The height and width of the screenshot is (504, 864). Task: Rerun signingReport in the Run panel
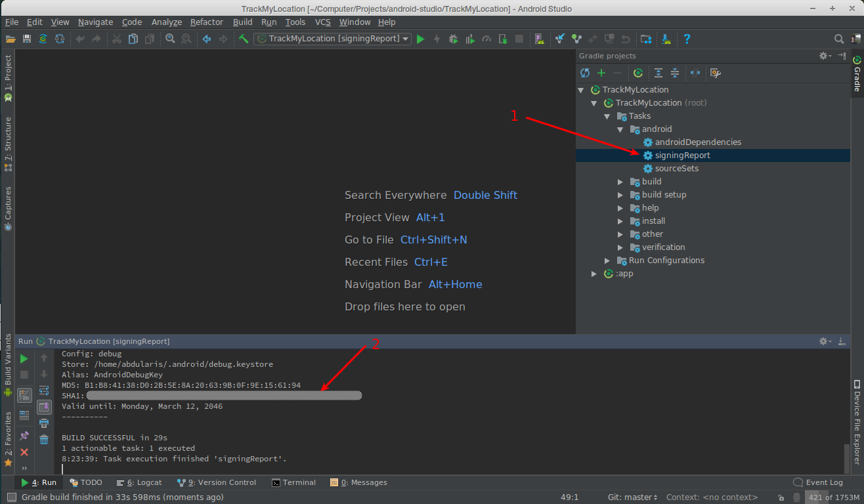(x=24, y=358)
